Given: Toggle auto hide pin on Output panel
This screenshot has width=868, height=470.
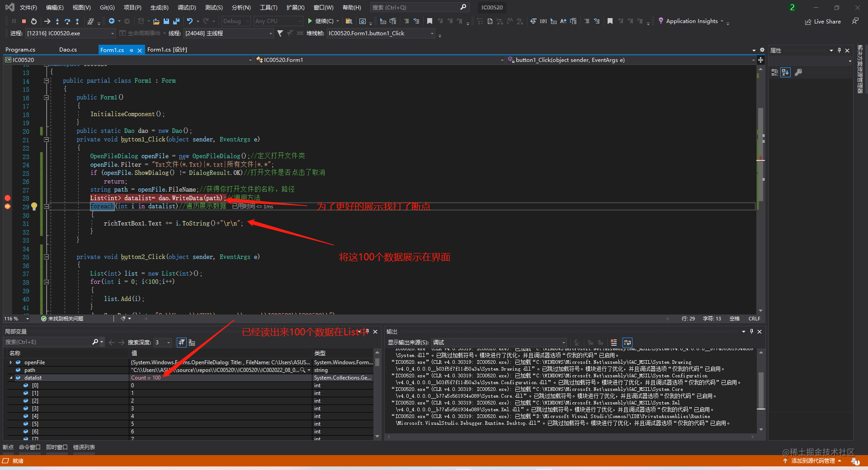Looking at the screenshot, I should pos(751,332).
